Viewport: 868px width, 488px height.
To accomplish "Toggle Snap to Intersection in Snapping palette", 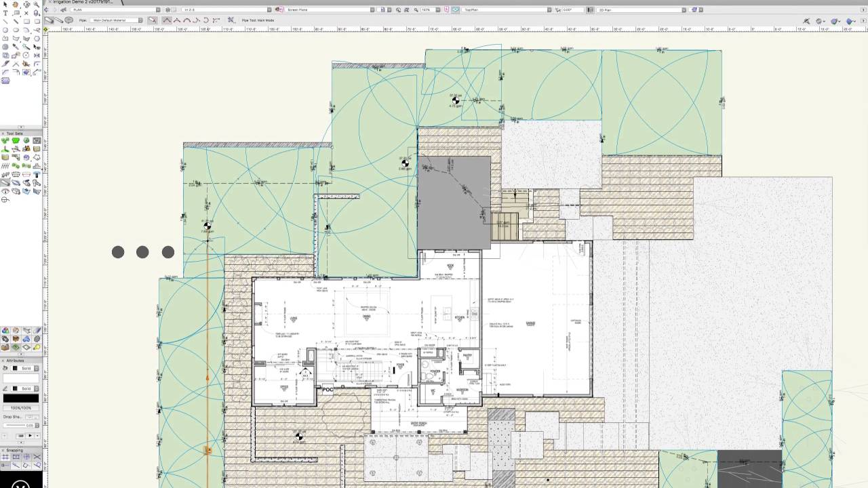I will coord(37,457).
